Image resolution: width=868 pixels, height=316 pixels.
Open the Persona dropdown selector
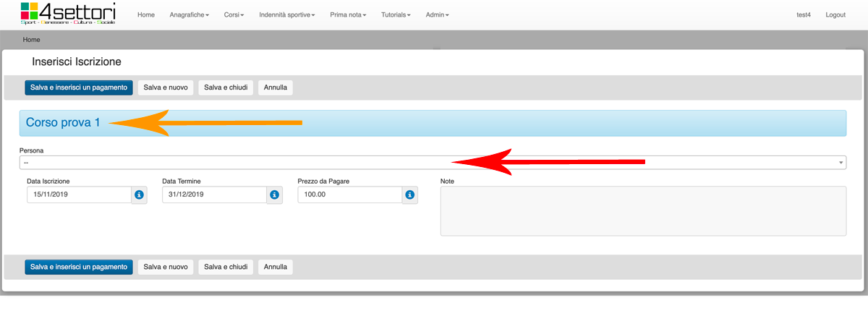(433, 163)
